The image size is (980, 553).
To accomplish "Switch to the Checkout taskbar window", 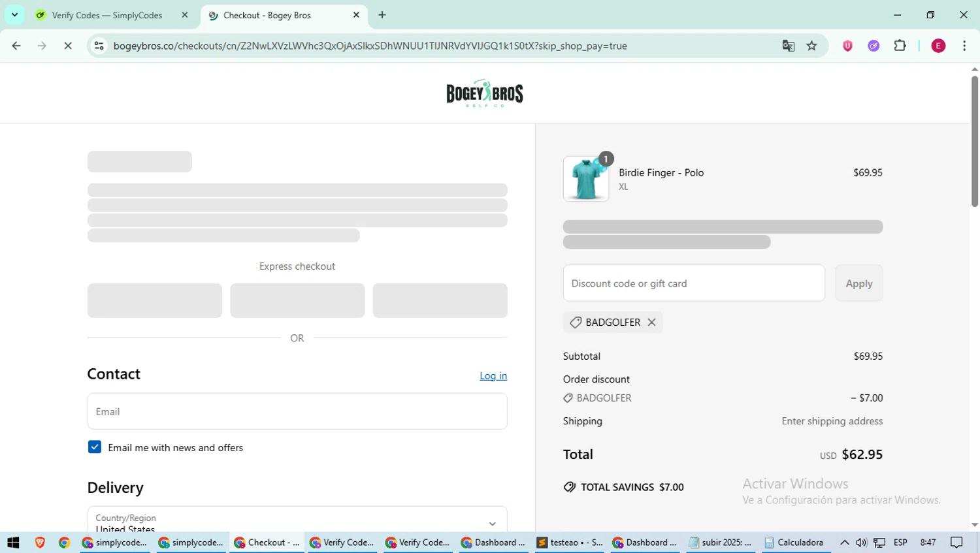I will click(x=265, y=543).
